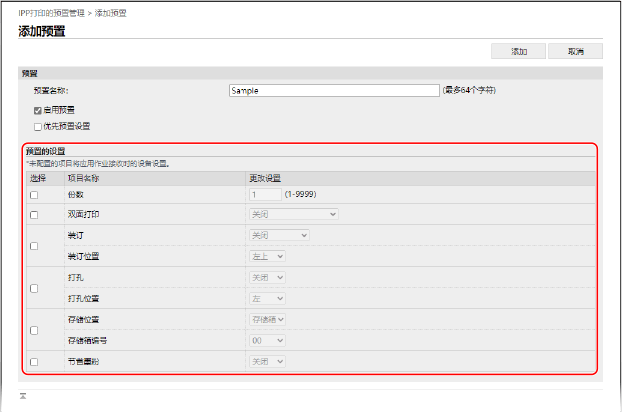Image resolution: width=622 pixels, height=412 pixels.
Task: Select the 份数 row checkbox
Action: (x=34, y=195)
